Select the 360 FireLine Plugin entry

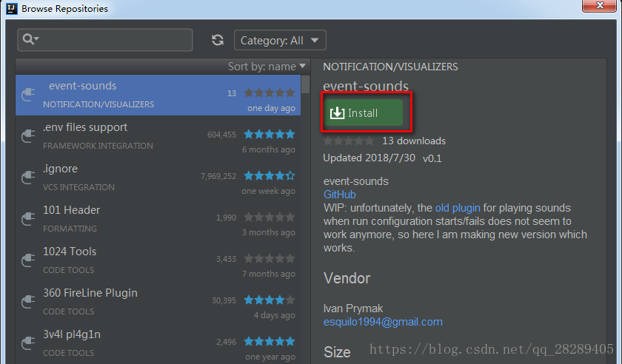point(158,302)
